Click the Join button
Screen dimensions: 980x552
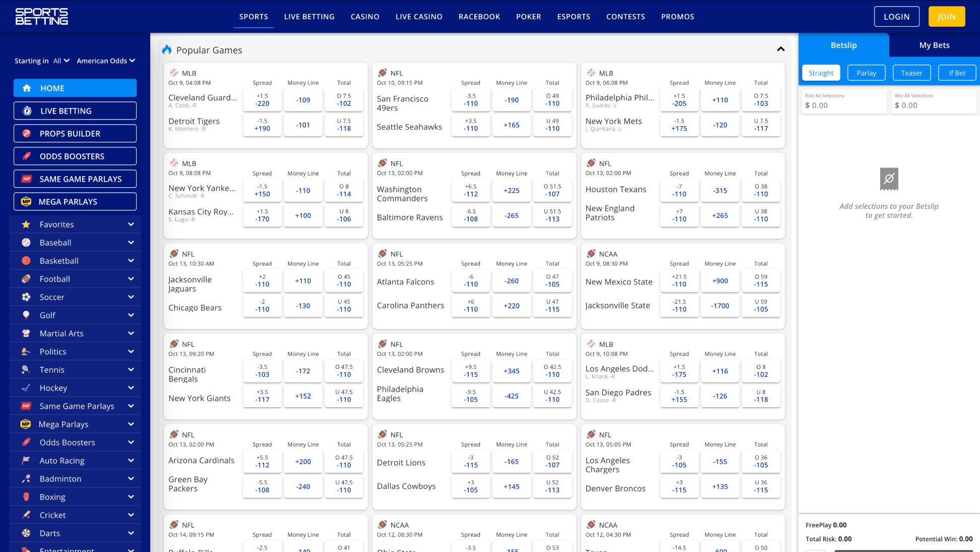947,17
